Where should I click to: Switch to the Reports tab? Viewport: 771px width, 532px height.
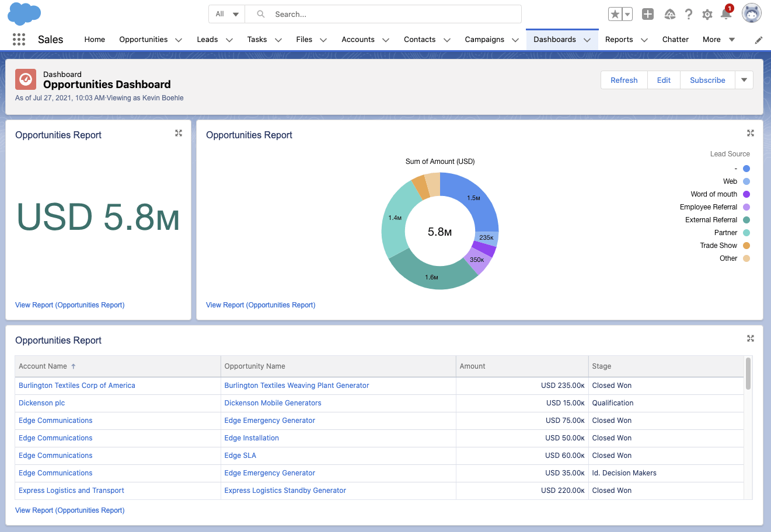[x=620, y=40]
